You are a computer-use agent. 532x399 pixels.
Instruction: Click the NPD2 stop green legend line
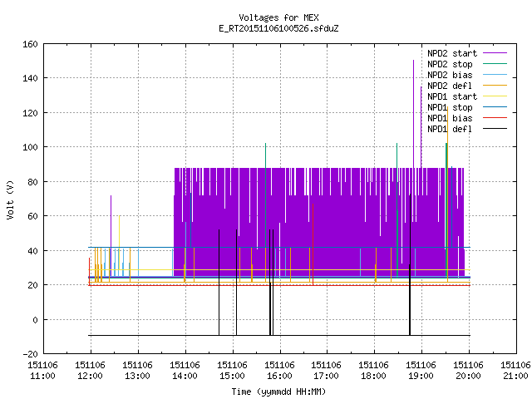tap(495, 64)
